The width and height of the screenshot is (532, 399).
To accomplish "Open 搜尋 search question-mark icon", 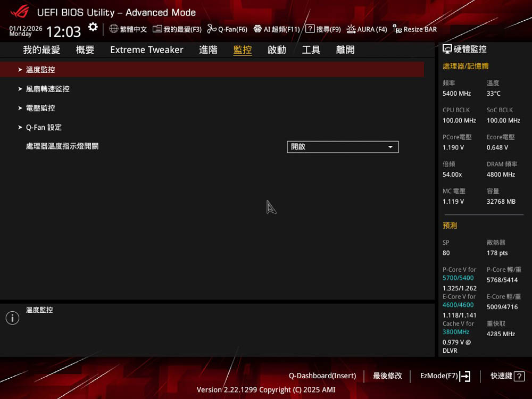I will click(310, 29).
